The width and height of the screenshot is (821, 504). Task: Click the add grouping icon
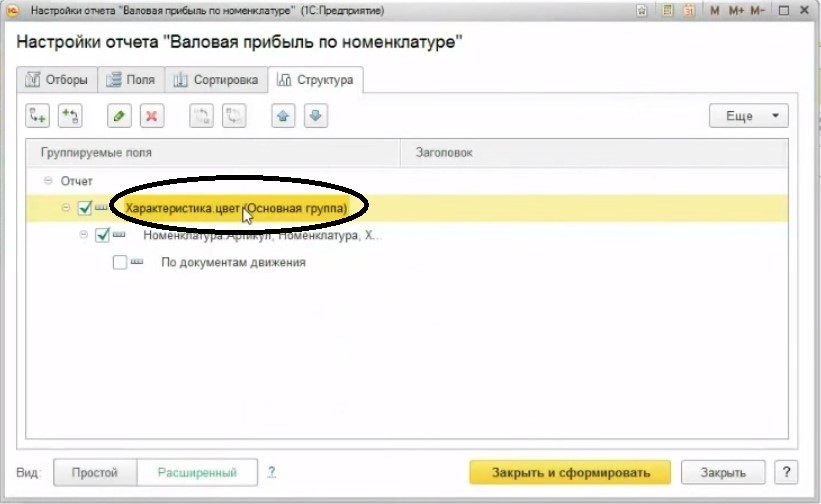click(x=38, y=116)
